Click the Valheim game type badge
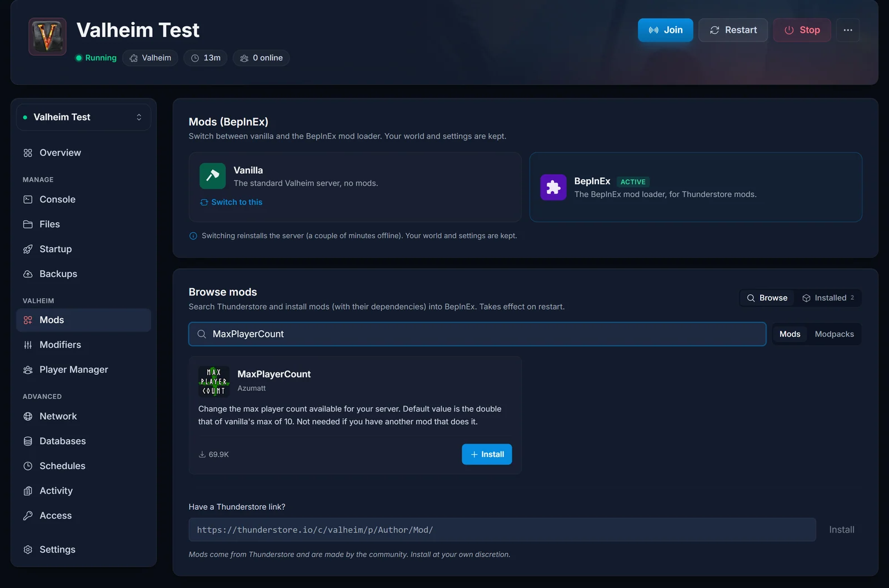The width and height of the screenshot is (889, 588). (150, 58)
